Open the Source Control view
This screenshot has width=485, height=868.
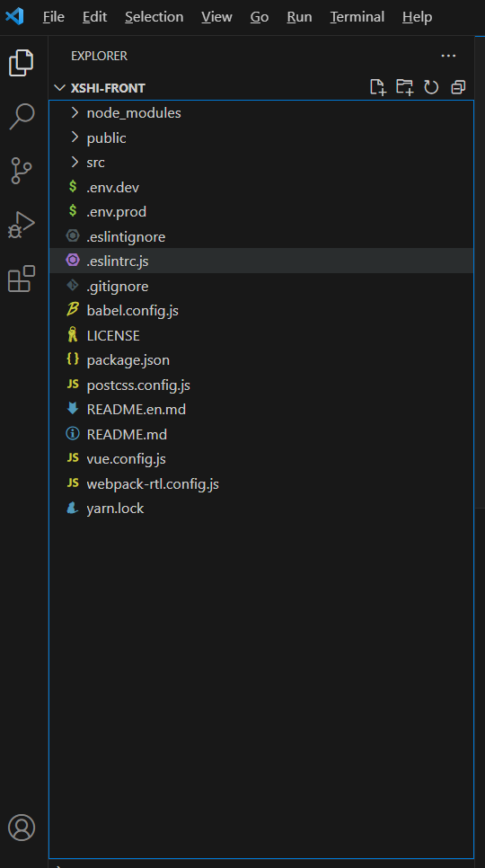click(x=22, y=171)
